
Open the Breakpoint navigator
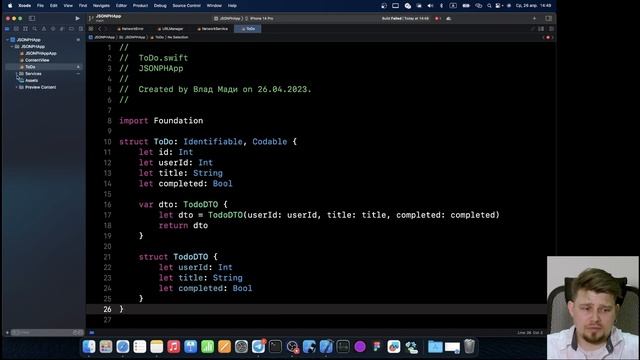click(x=71, y=29)
